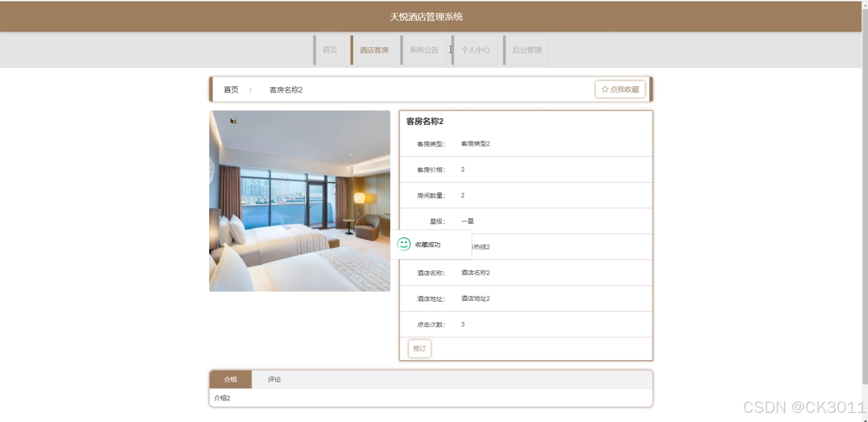
Task: Open the 酒店客房 navigation tab
Action: 373,50
